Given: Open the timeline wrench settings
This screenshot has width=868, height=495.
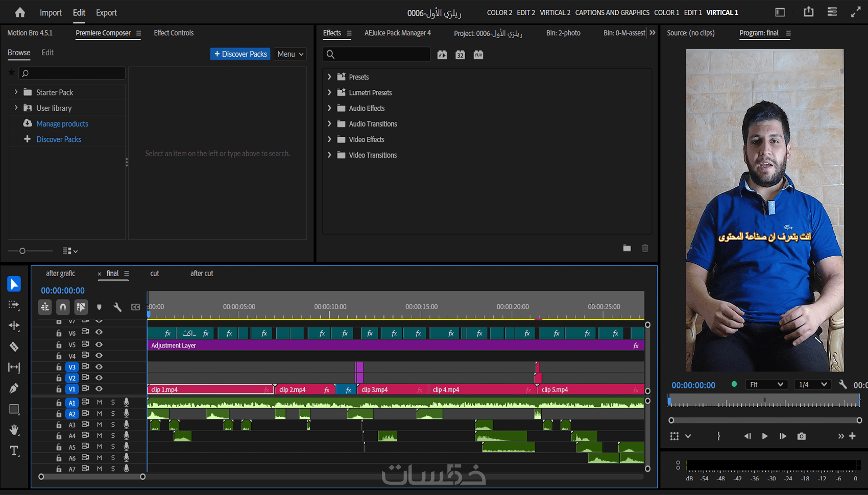Looking at the screenshot, I should pos(117,307).
